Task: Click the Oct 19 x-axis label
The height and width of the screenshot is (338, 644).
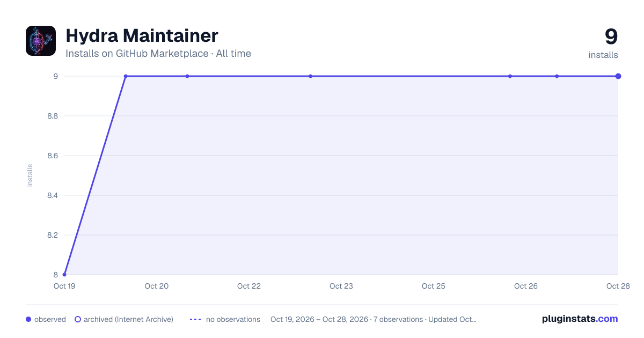Action: [x=64, y=286]
